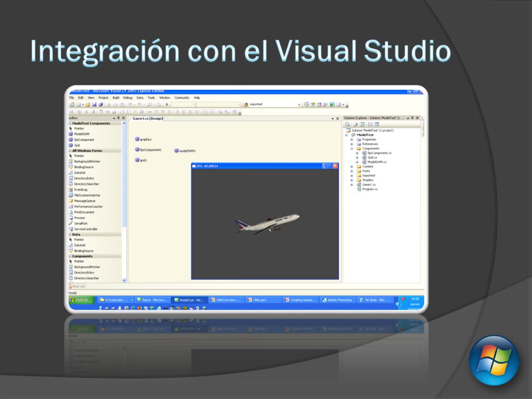
Task: Toggle the Toolbox auto-hide pin
Action: (x=119, y=118)
